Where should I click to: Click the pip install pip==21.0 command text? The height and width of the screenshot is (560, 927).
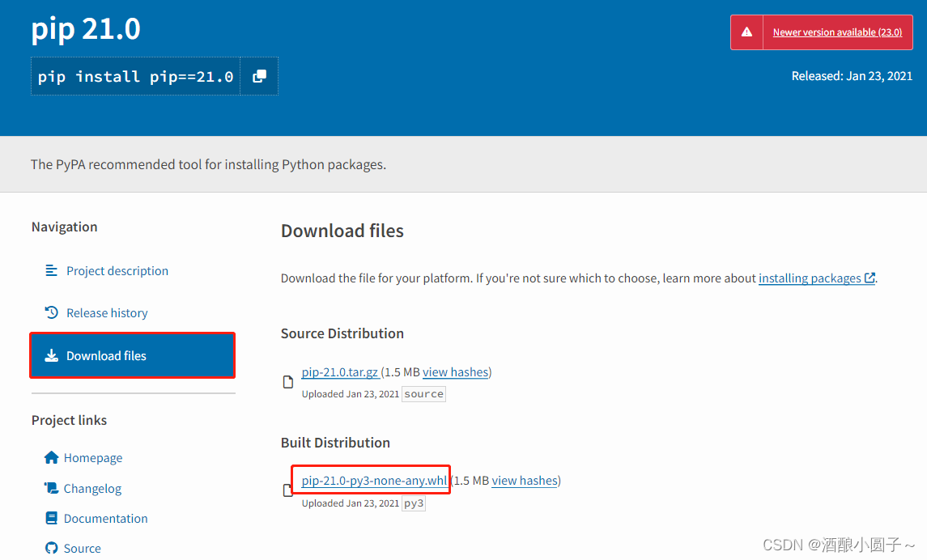tap(135, 77)
